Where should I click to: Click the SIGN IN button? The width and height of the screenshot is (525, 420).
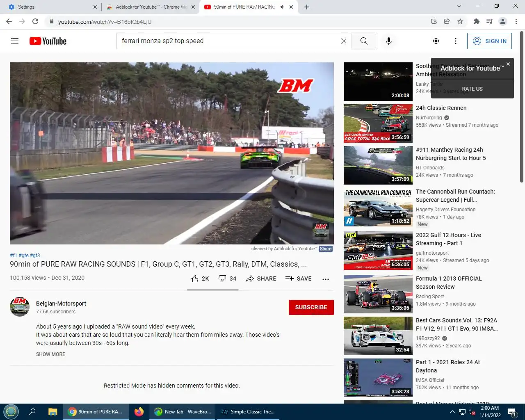point(489,41)
